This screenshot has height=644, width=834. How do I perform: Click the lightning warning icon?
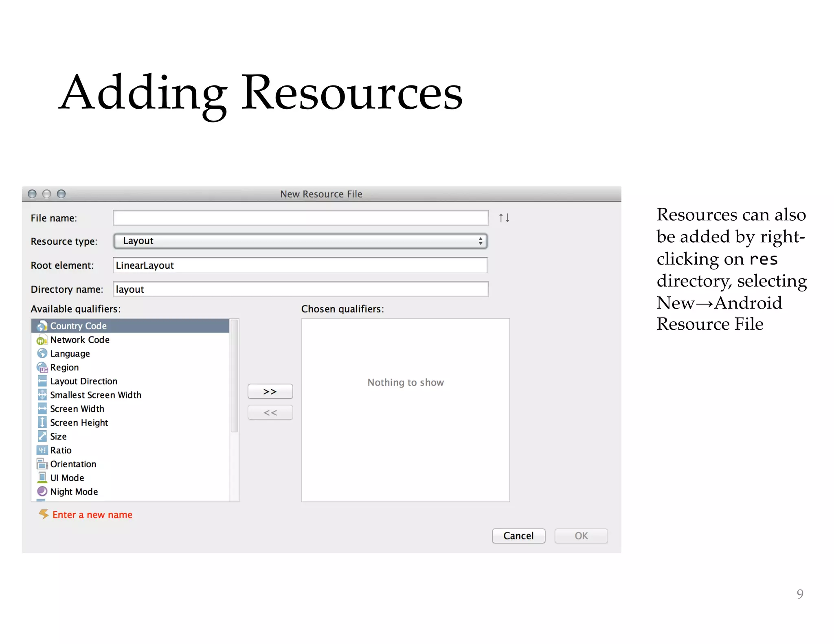[x=44, y=514]
